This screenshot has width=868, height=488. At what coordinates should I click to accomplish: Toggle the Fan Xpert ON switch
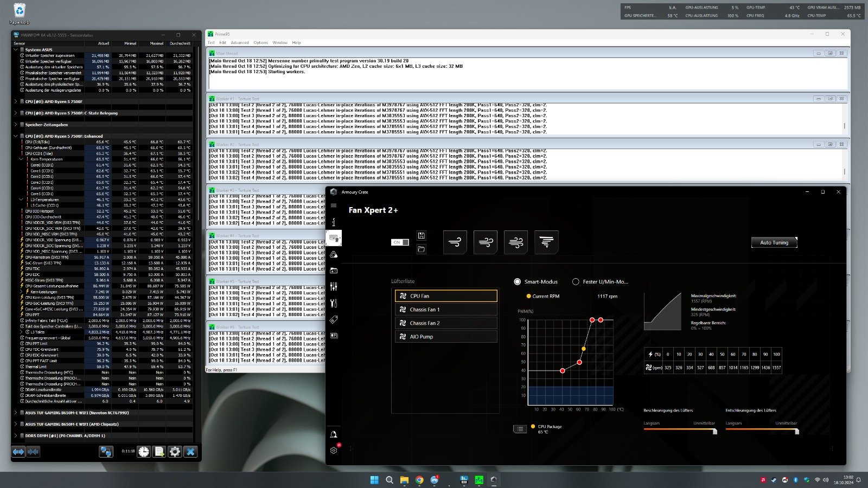400,242
